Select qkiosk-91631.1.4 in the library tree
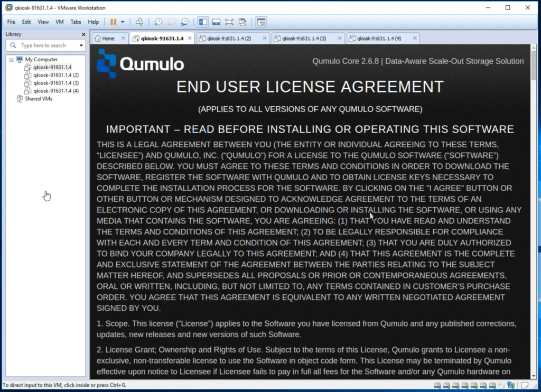 (52, 67)
